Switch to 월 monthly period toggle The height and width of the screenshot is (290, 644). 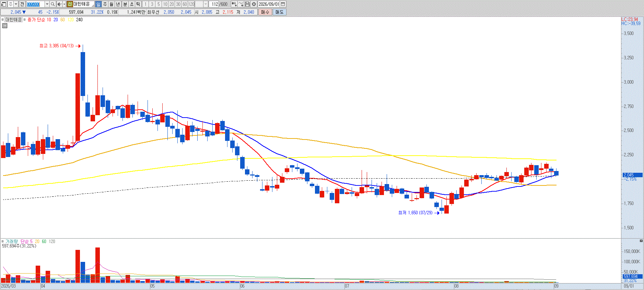[112, 4]
